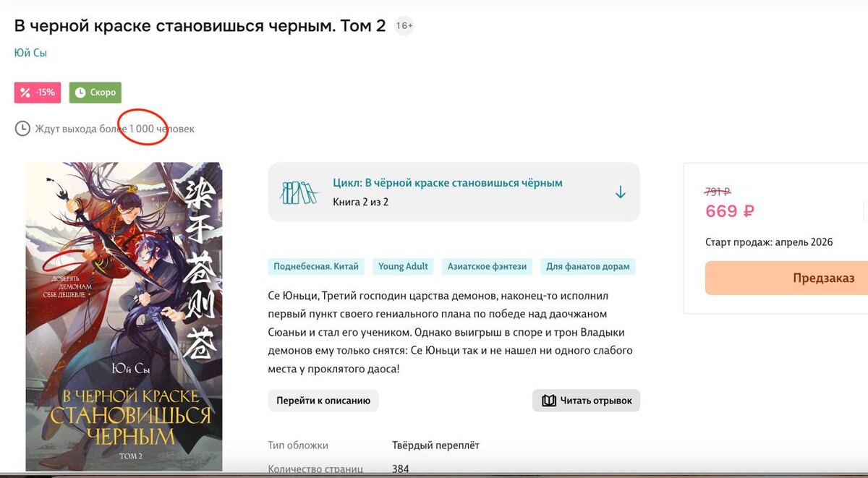
Task: Expand the cycle panel with down arrow
Action: [x=620, y=192]
